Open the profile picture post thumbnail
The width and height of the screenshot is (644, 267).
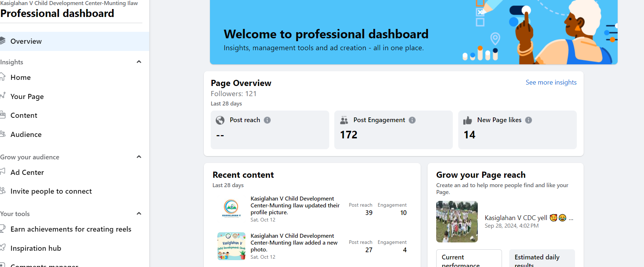[x=231, y=209]
